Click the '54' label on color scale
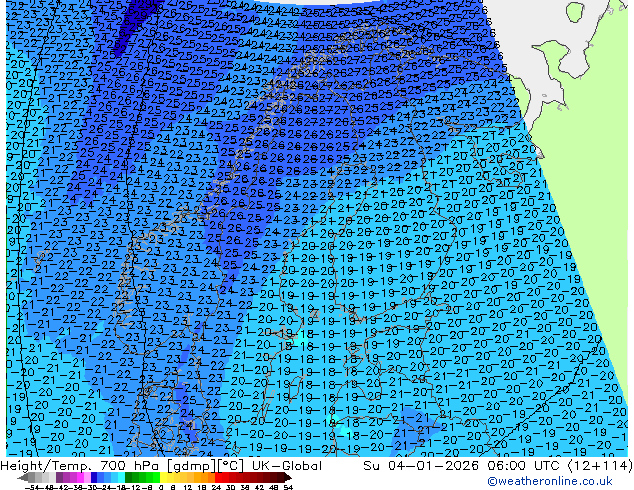634x490 pixels. [x=288, y=488]
